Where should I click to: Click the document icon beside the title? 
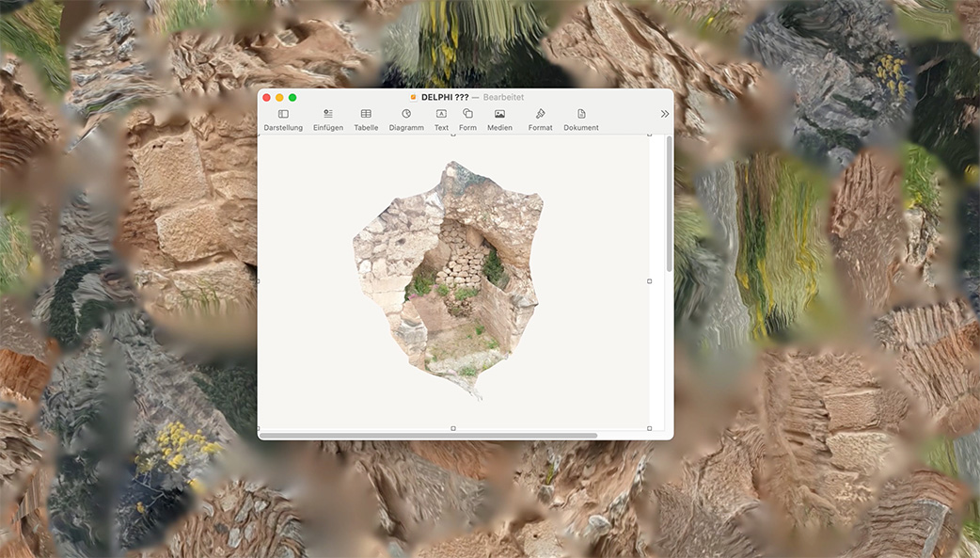coord(413,97)
